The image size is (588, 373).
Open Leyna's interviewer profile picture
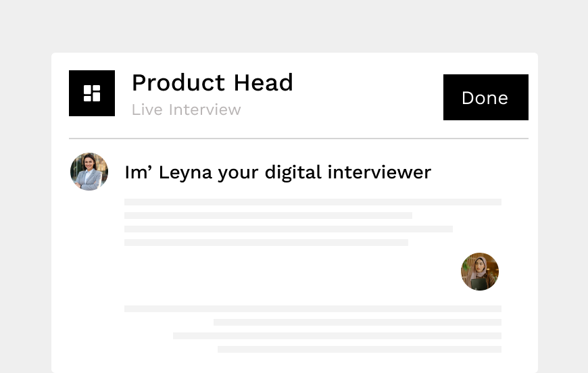coord(89,172)
